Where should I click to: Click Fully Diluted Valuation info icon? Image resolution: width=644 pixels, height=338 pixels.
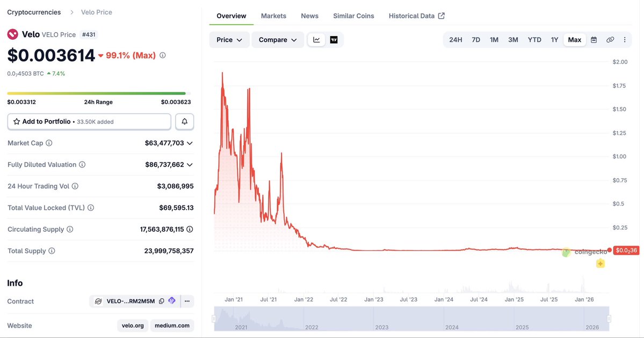82,165
